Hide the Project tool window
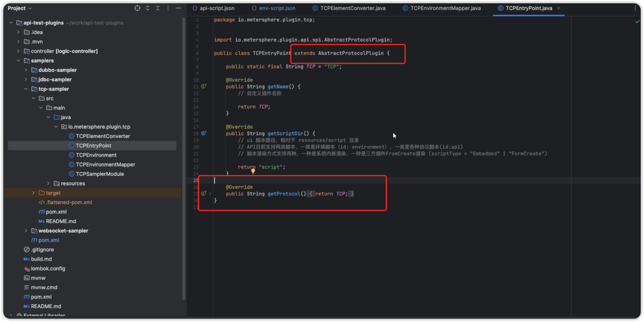The height and width of the screenshot is (322, 644). tap(178, 8)
